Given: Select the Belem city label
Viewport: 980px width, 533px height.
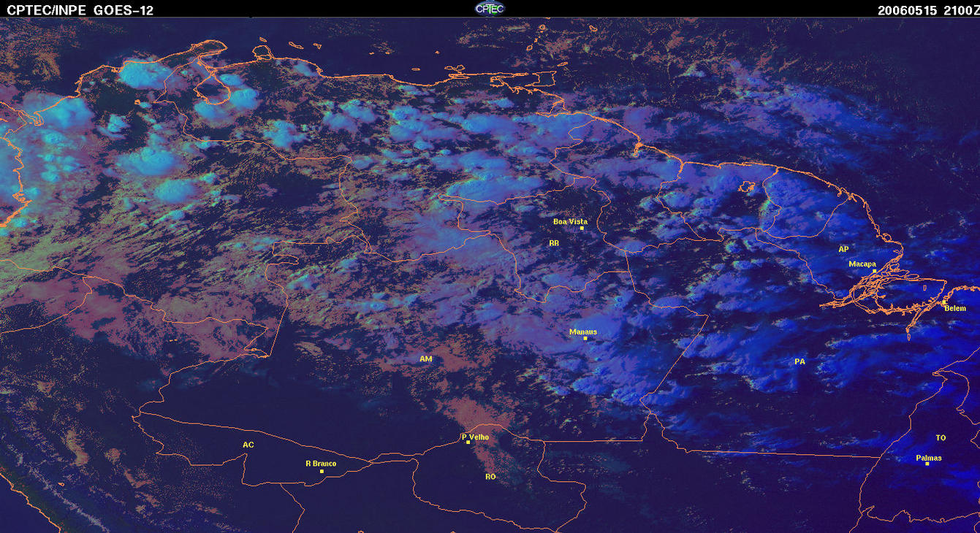Looking at the screenshot, I should pos(955,308).
